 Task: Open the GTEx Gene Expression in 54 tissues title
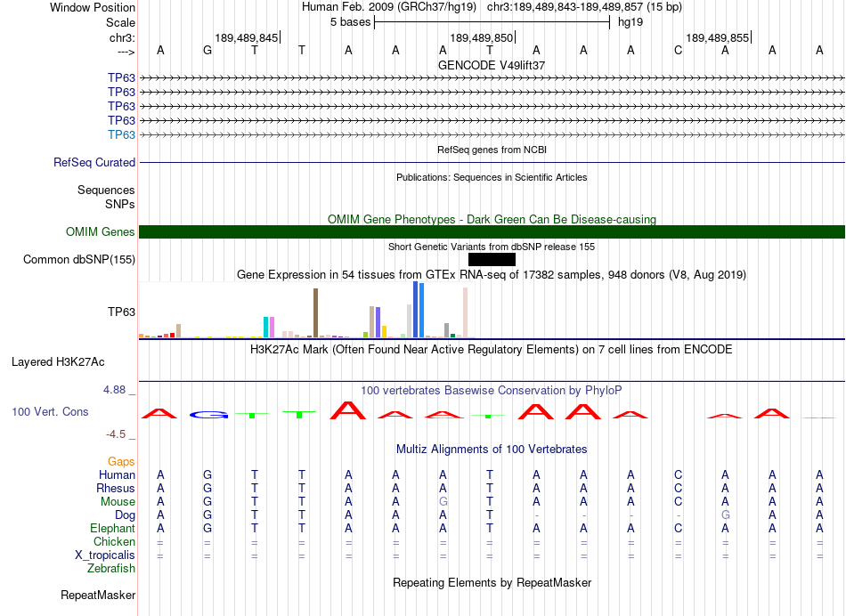pos(492,274)
